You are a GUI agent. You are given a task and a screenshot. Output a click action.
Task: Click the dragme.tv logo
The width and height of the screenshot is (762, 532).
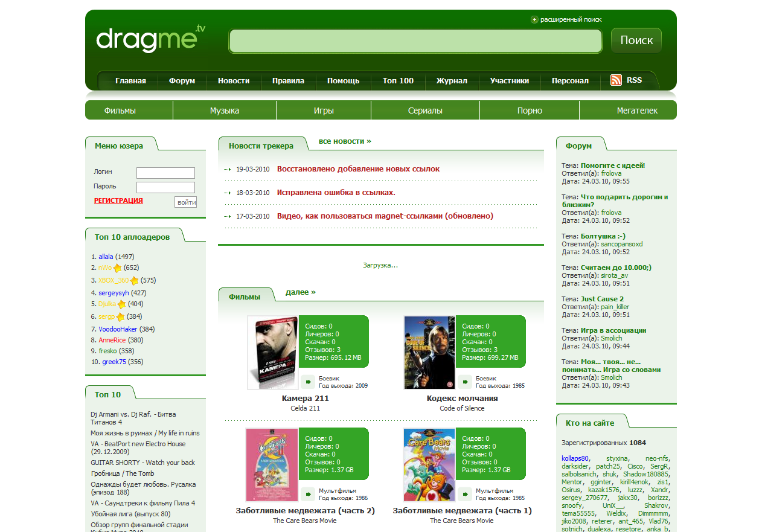pos(151,38)
